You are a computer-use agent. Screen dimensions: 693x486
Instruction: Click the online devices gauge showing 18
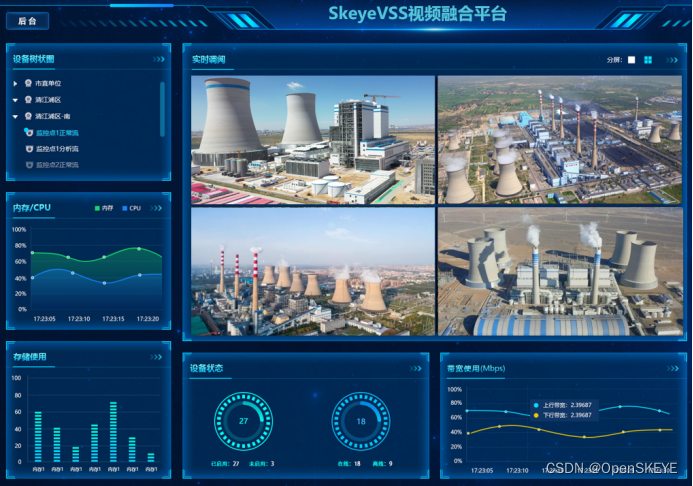click(x=361, y=421)
